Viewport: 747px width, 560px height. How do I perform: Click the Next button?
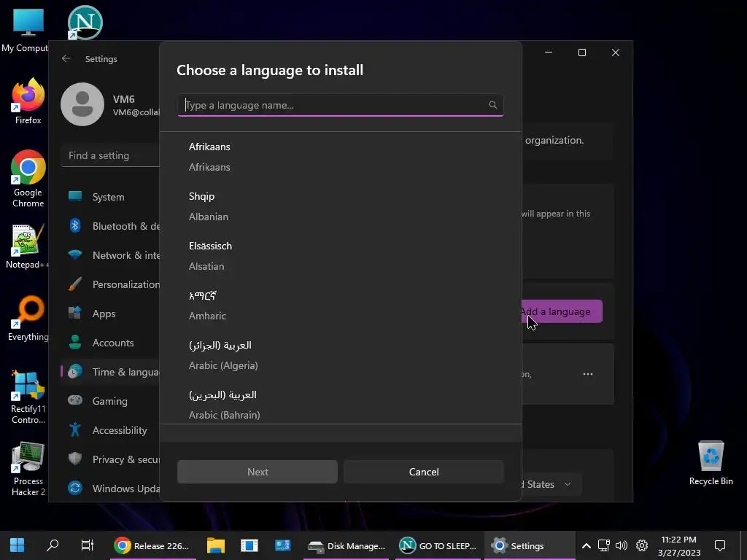click(258, 472)
